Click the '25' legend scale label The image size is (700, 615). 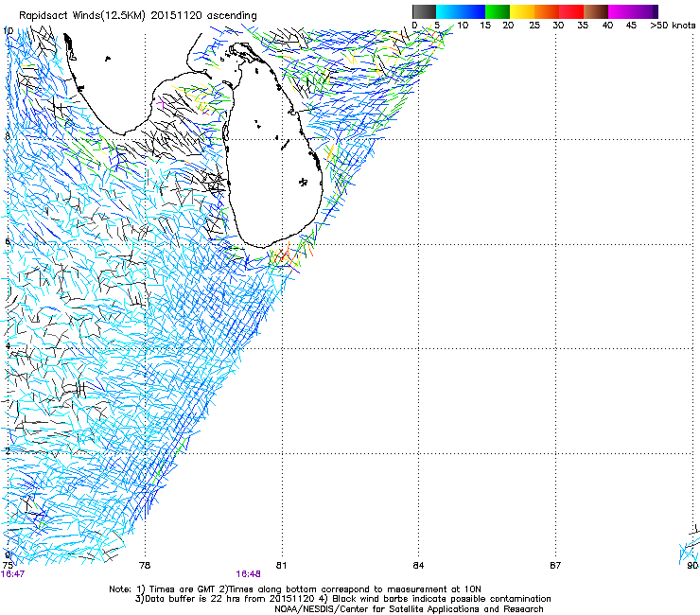[534, 26]
